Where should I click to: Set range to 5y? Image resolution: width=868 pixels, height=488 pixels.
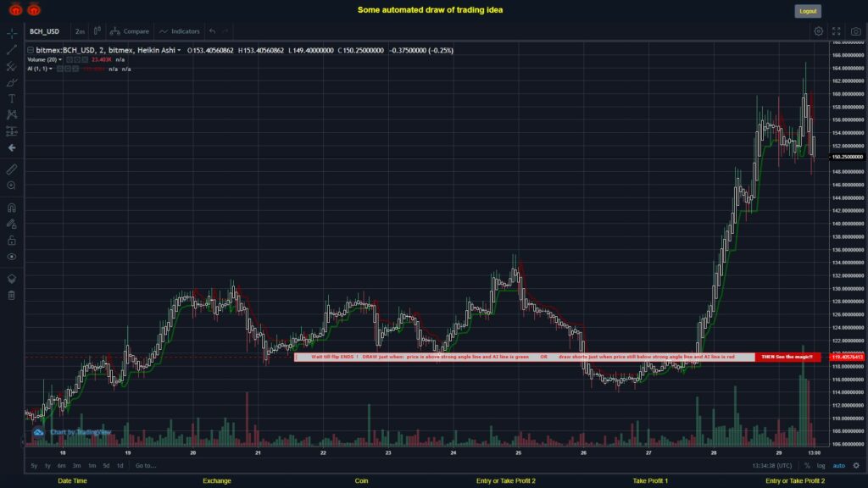coord(34,466)
